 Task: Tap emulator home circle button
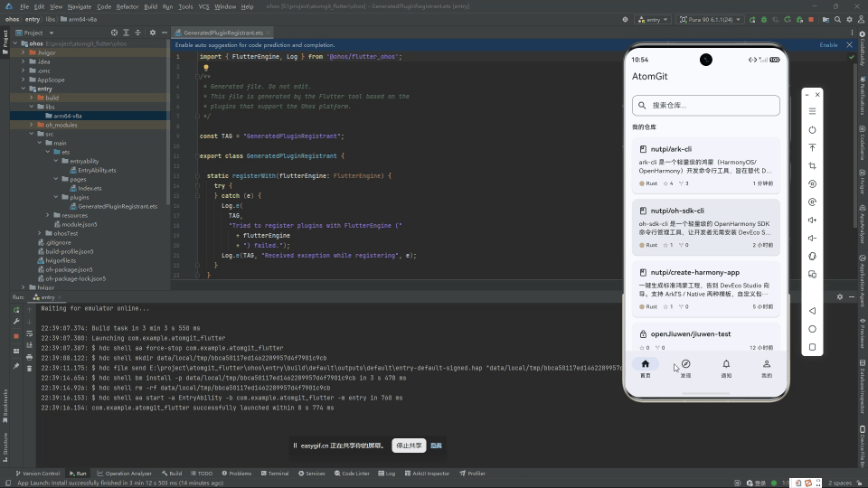coord(812,329)
